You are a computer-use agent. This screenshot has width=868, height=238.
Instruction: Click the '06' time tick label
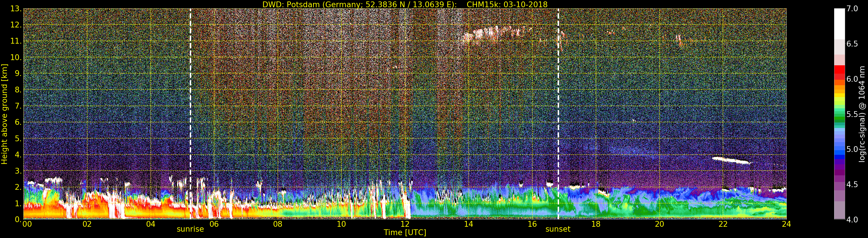pyautogui.click(x=214, y=224)
